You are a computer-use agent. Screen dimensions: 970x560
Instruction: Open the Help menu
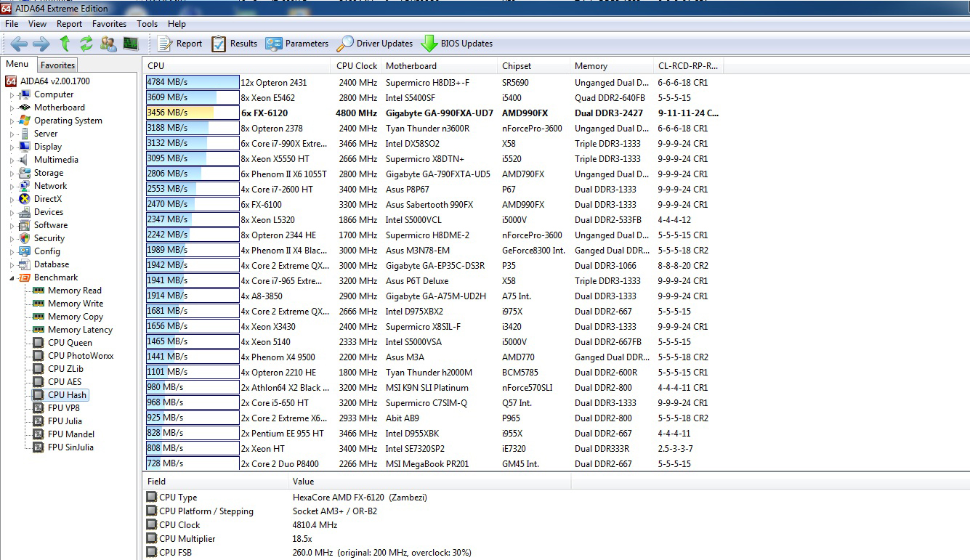point(177,24)
